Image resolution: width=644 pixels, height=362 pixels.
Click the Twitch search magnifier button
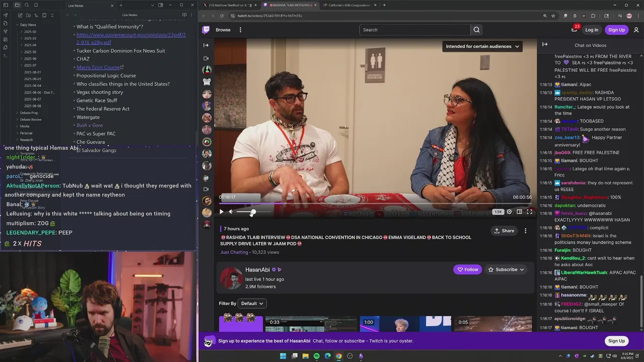pos(476,30)
